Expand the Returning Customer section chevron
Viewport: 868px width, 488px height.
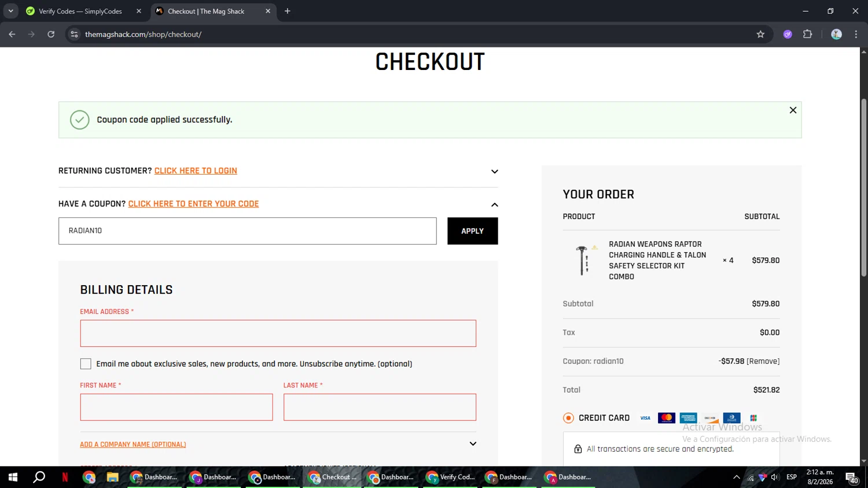494,171
